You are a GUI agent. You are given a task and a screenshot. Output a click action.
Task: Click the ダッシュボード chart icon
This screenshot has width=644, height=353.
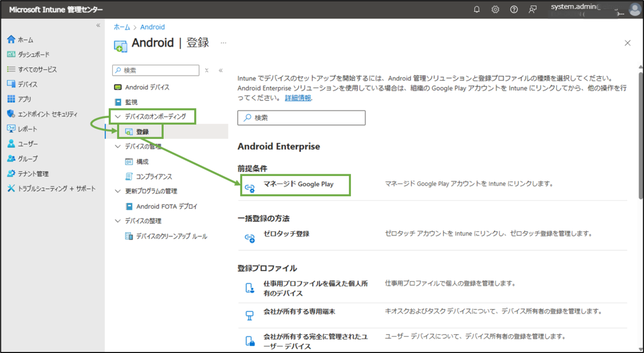(11, 54)
